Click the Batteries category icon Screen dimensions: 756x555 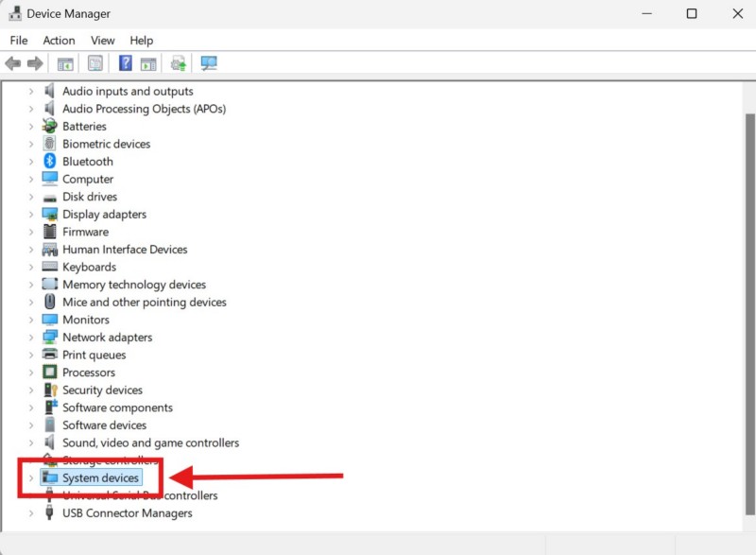(x=50, y=127)
